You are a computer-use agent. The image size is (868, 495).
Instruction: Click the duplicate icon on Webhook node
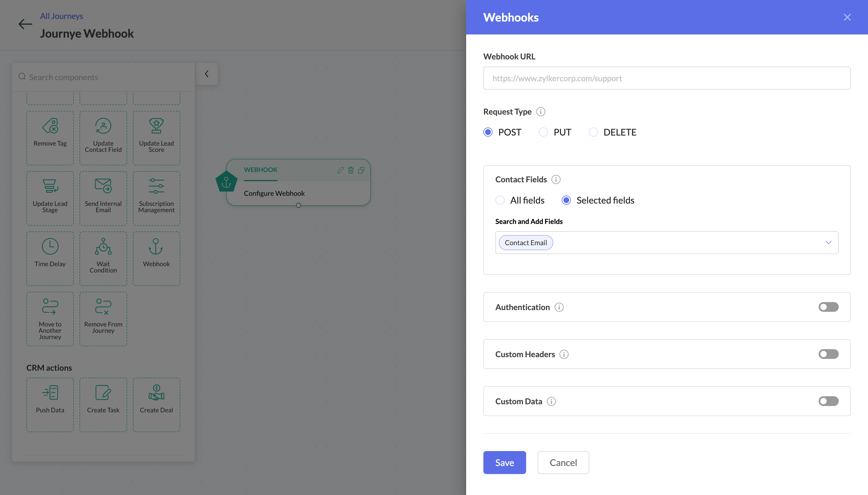(361, 170)
